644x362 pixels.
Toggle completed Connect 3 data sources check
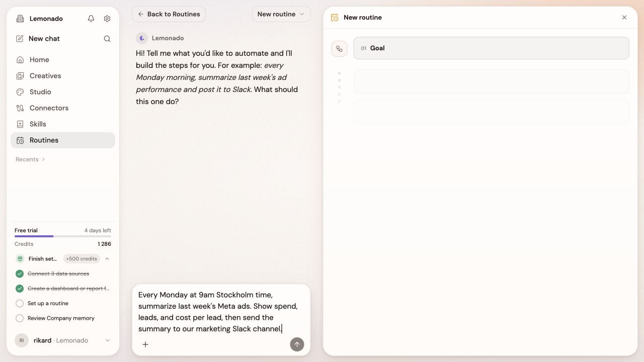point(20,274)
